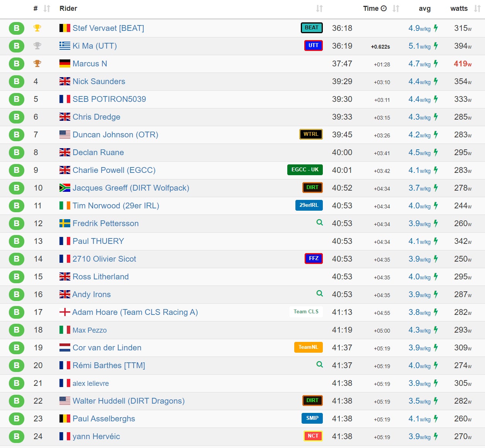485x448 pixels.
Task: Open 29erIRL team badge
Action: [x=309, y=205]
